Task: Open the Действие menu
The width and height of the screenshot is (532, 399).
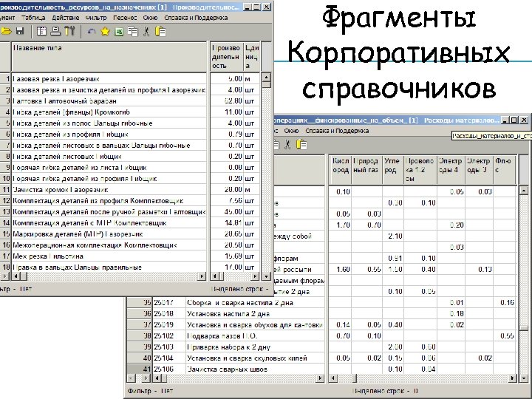Action: click(66, 18)
